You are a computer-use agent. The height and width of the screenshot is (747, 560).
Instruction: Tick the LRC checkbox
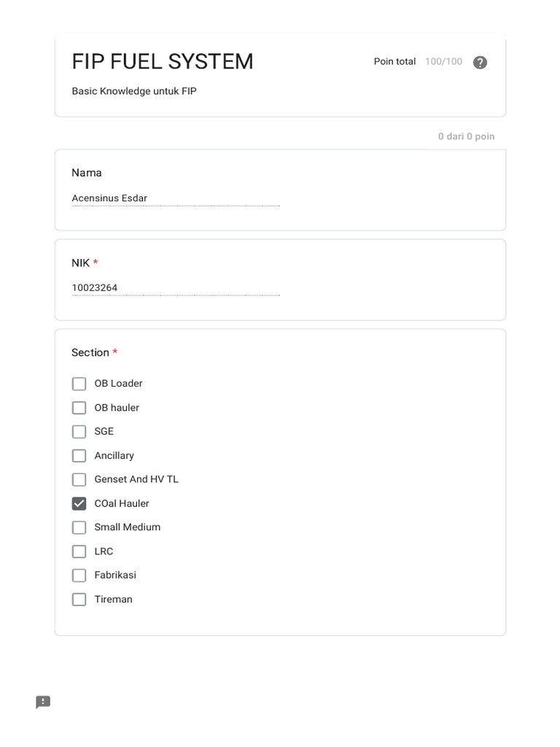pos(79,551)
